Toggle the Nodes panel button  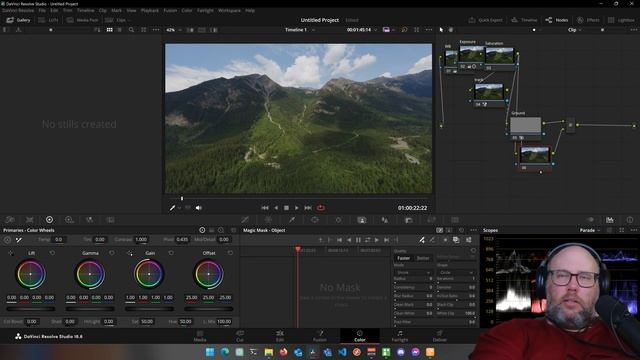tap(557, 20)
